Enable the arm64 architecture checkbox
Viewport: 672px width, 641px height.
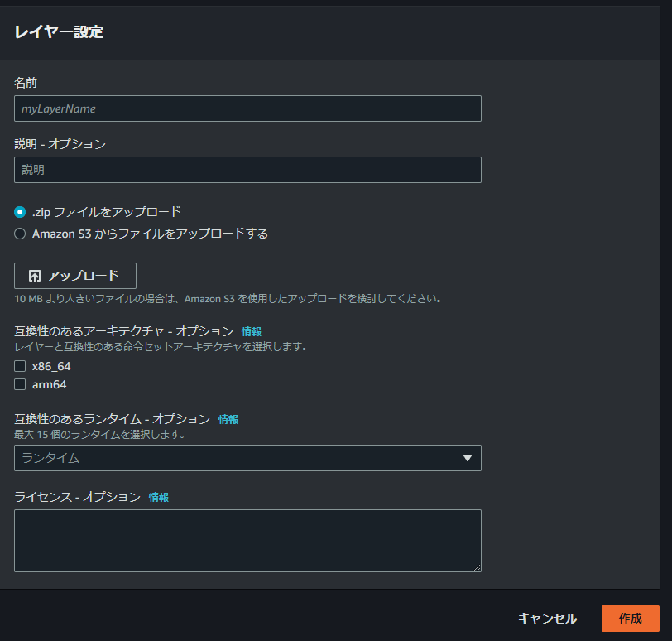pos(19,383)
